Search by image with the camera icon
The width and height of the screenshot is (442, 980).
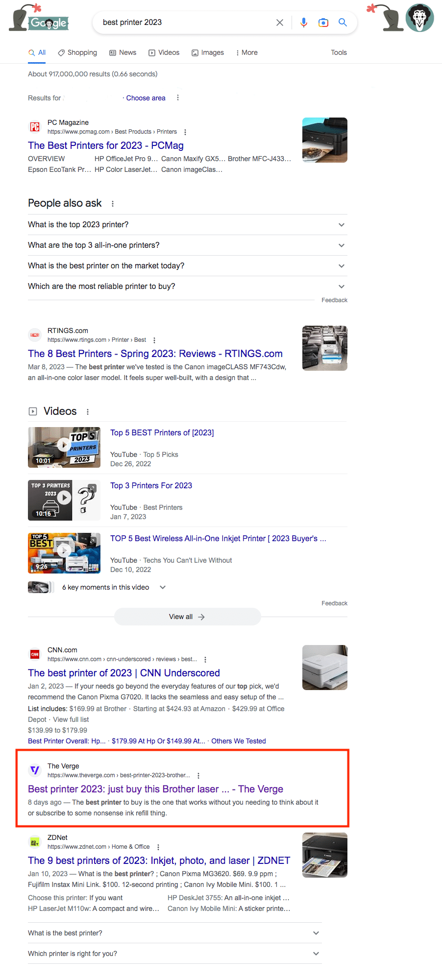[323, 23]
